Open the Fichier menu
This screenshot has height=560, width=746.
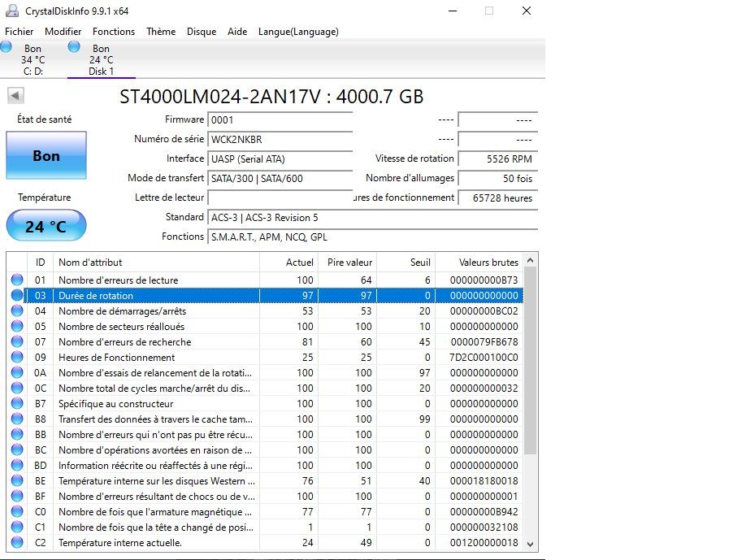pyautogui.click(x=19, y=32)
